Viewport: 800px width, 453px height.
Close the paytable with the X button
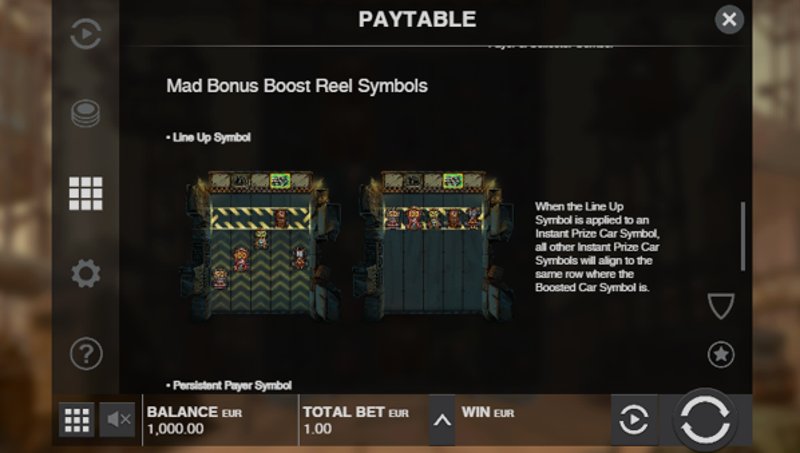pos(729,19)
